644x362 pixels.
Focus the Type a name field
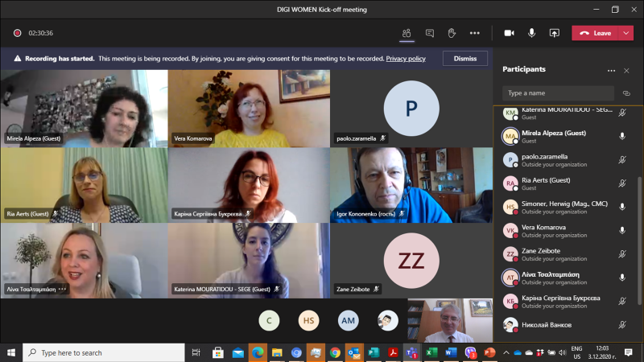click(x=558, y=93)
